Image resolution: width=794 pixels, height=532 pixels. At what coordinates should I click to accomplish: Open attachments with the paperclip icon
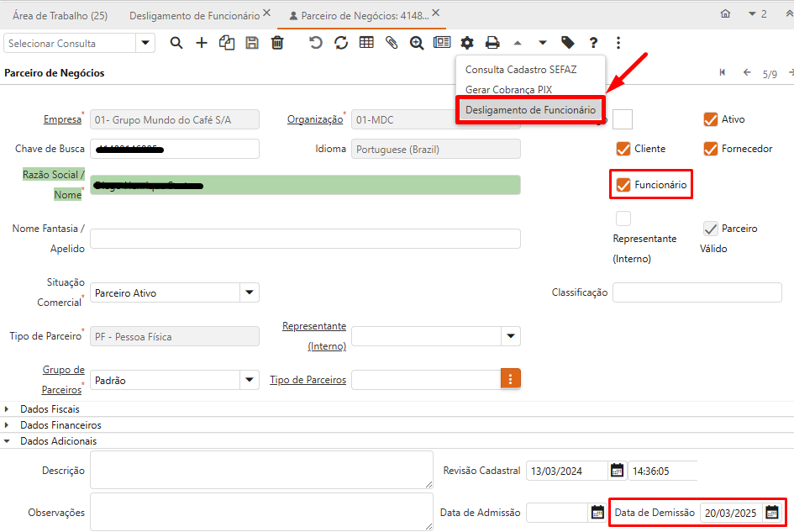pos(392,43)
